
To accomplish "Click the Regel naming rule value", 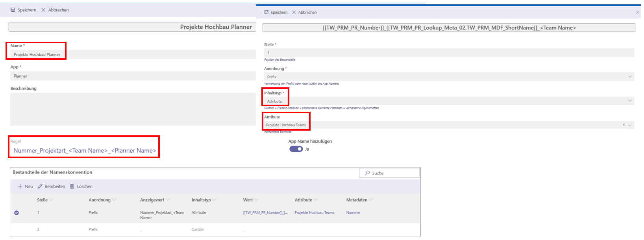I will tap(85, 151).
